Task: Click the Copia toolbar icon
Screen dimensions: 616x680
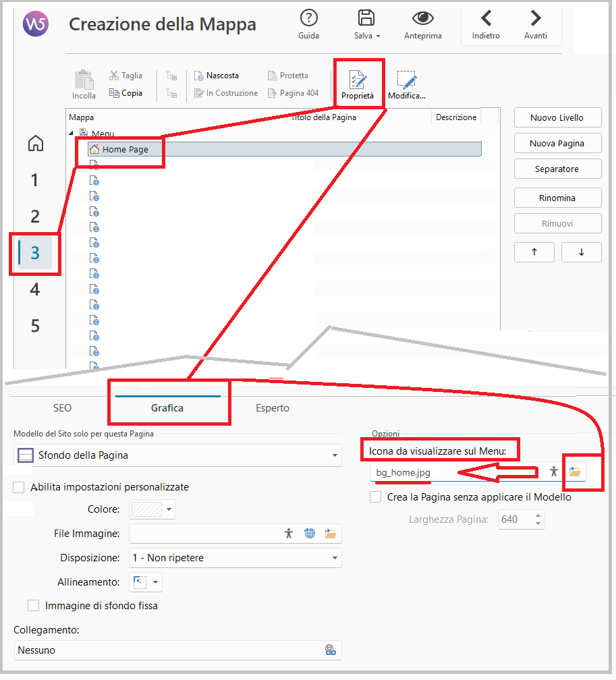Action: click(115, 93)
